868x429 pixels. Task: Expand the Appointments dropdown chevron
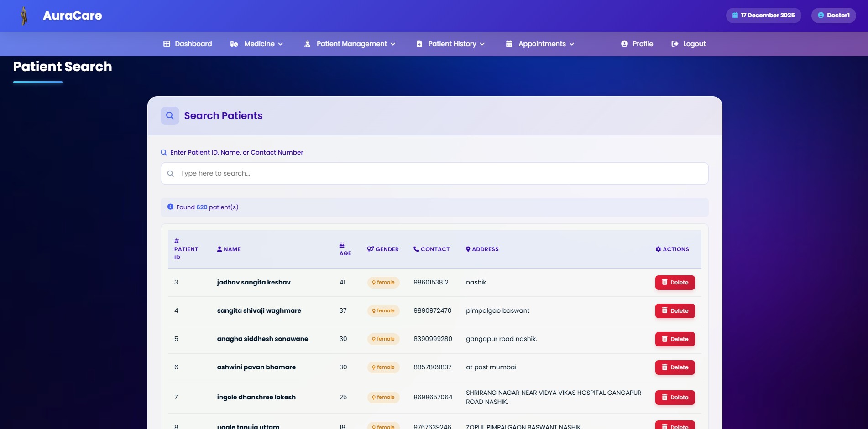[x=571, y=44]
